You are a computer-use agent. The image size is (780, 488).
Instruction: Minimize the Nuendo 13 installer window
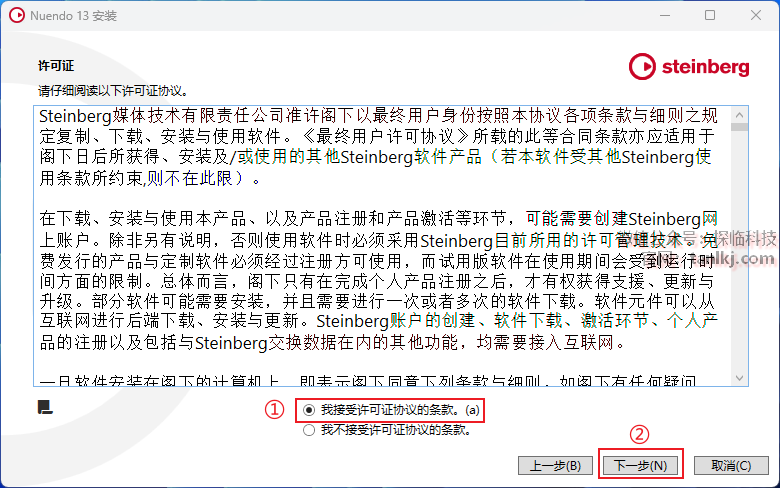[x=665, y=15]
